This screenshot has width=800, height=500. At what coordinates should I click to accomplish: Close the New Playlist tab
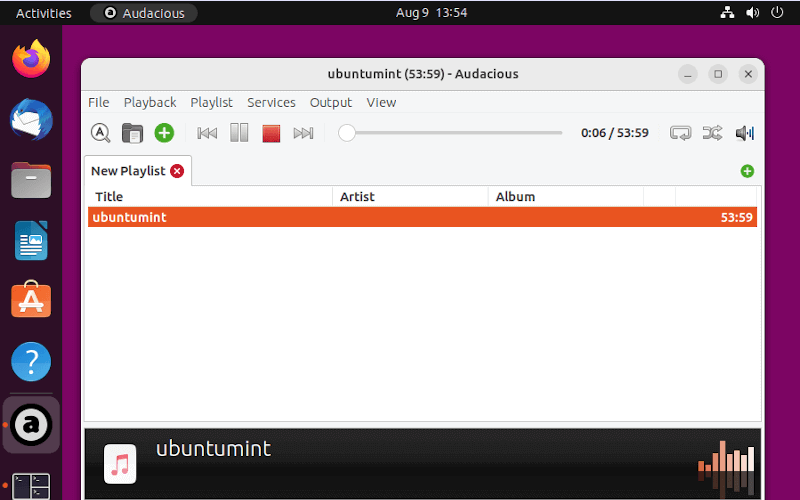click(177, 171)
